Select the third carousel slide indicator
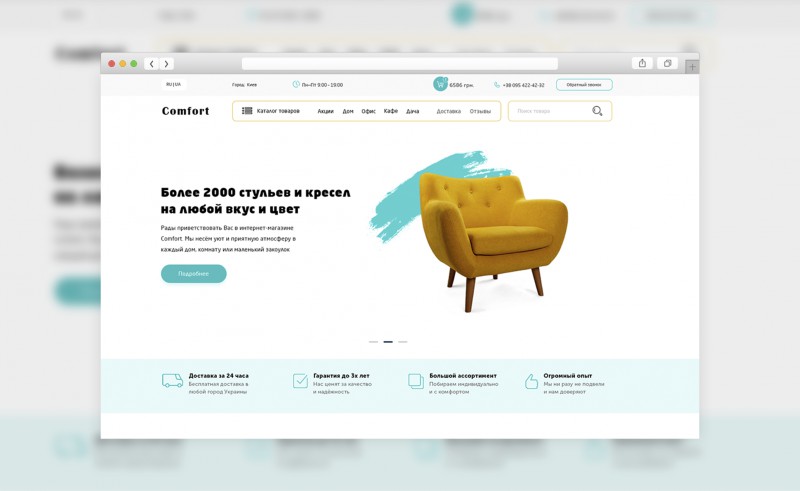The width and height of the screenshot is (800, 491). click(403, 342)
